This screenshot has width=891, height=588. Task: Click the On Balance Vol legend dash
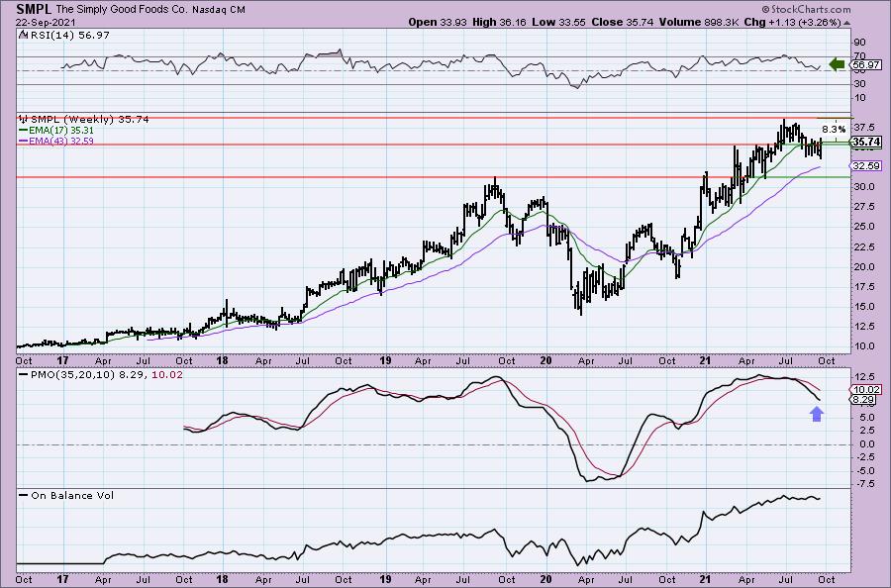click(23, 495)
